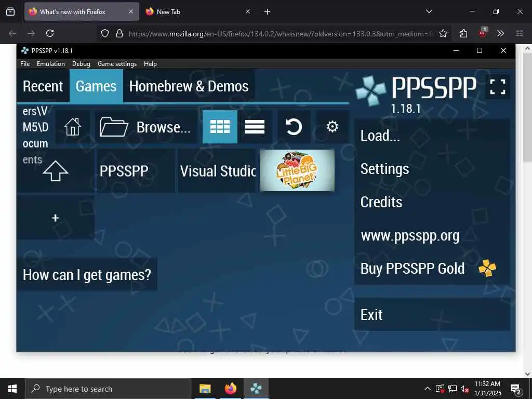Switch to grid view layout

[220, 127]
